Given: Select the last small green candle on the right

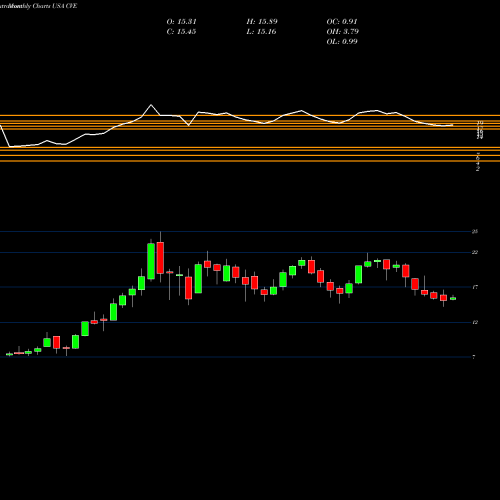Looking at the screenshot, I should point(453,298).
